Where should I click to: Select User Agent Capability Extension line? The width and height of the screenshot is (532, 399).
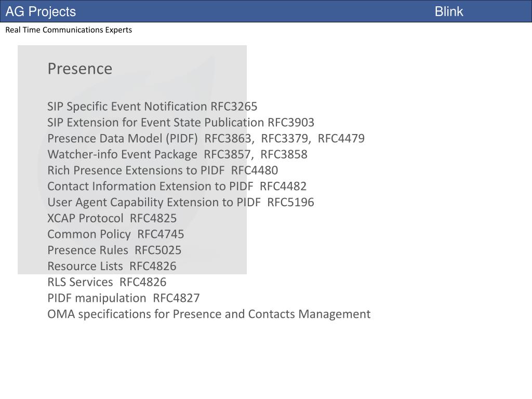pyautogui.click(x=181, y=202)
